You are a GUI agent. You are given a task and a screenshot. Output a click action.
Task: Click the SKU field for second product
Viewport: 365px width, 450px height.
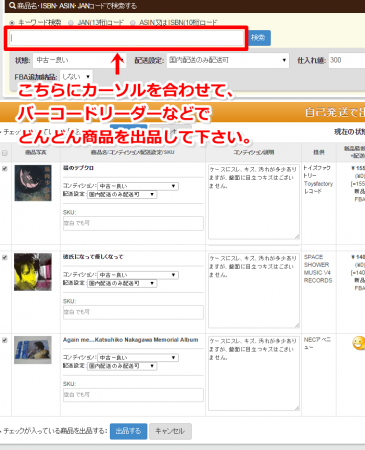tap(133, 312)
